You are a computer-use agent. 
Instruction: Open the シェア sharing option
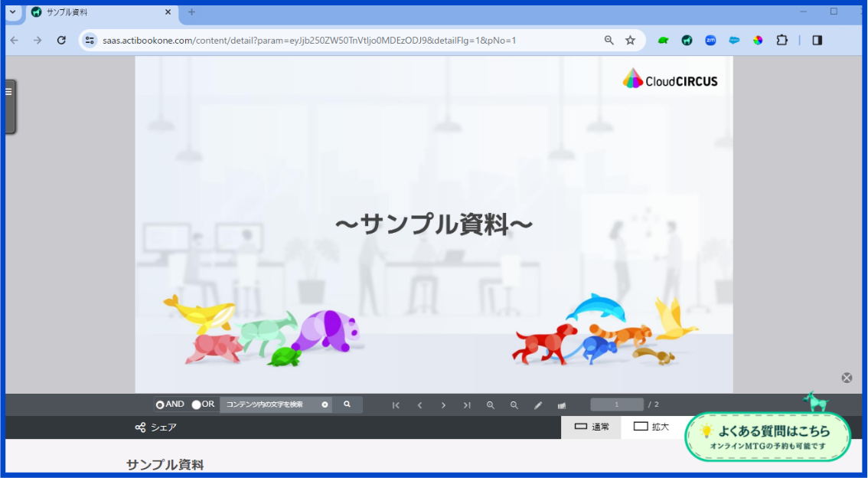153,427
